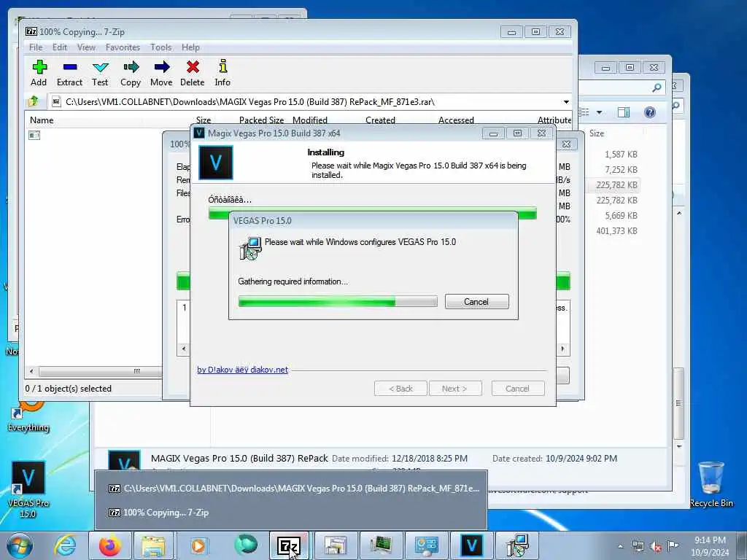Open the Everything desktop shortcut
This screenshot has width=747, height=560.
click(28, 416)
